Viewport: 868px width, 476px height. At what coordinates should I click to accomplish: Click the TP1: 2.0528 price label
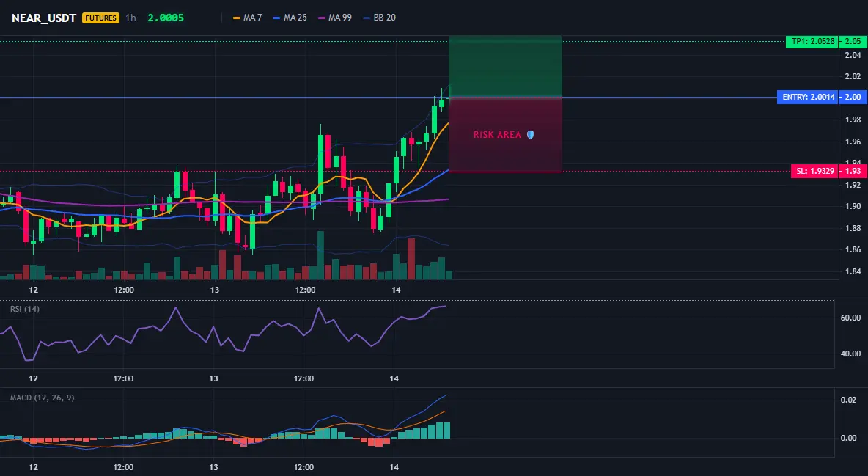click(x=811, y=42)
